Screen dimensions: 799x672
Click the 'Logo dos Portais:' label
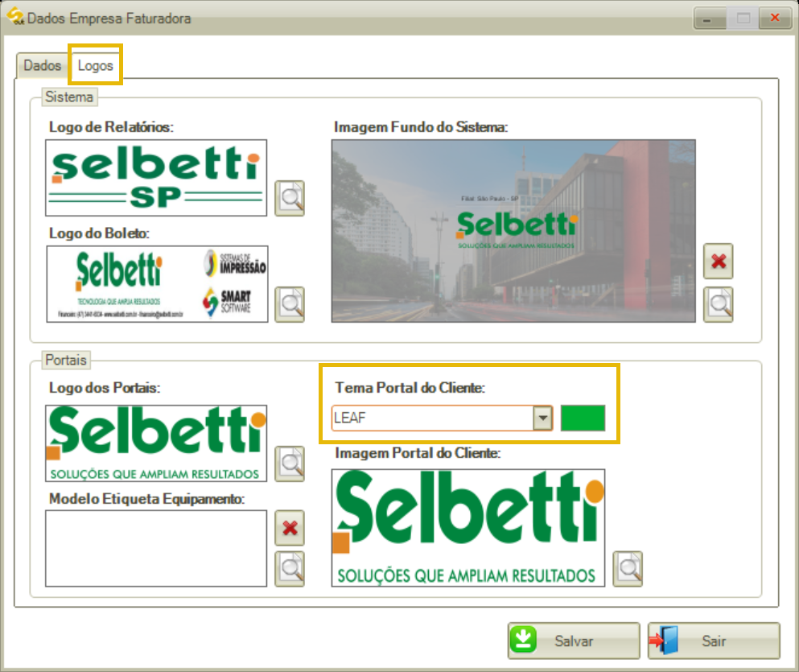pyautogui.click(x=105, y=388)
